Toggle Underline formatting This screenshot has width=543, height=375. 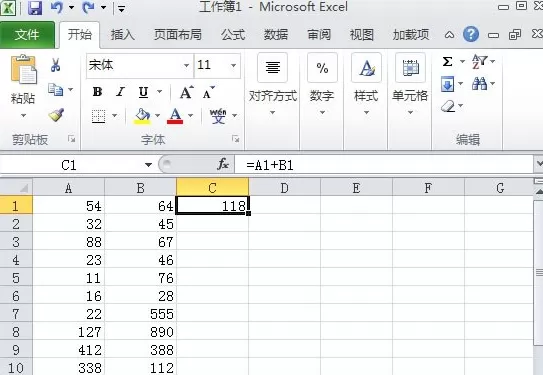(x=143, y=92)
